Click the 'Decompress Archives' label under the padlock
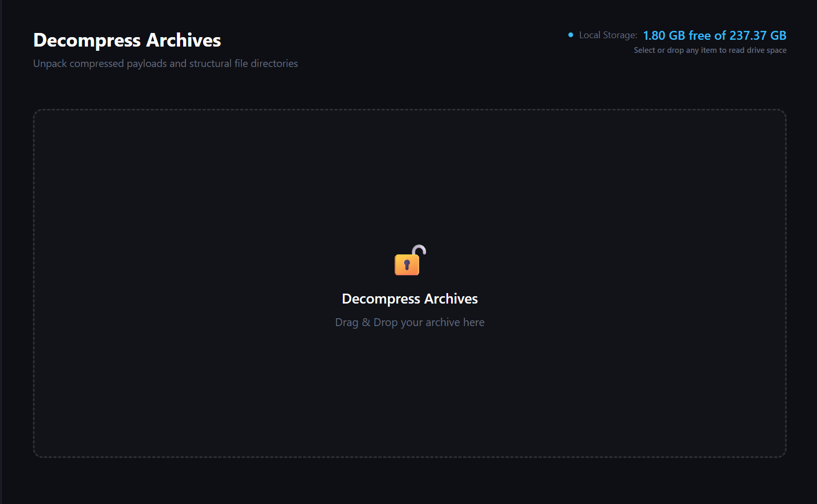Image resolution: width=817 pixels, height=504 pixels. coord(410,299)
